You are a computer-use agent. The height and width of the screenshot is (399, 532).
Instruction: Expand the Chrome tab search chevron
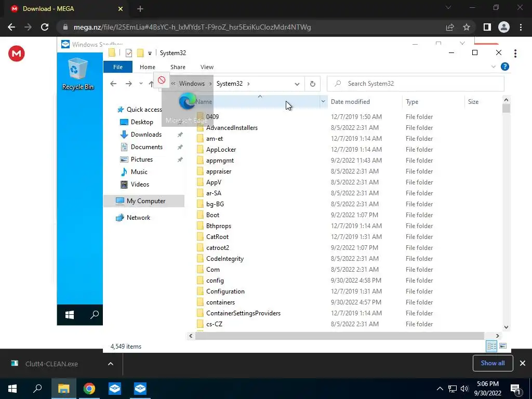click(x=448, y=7)
